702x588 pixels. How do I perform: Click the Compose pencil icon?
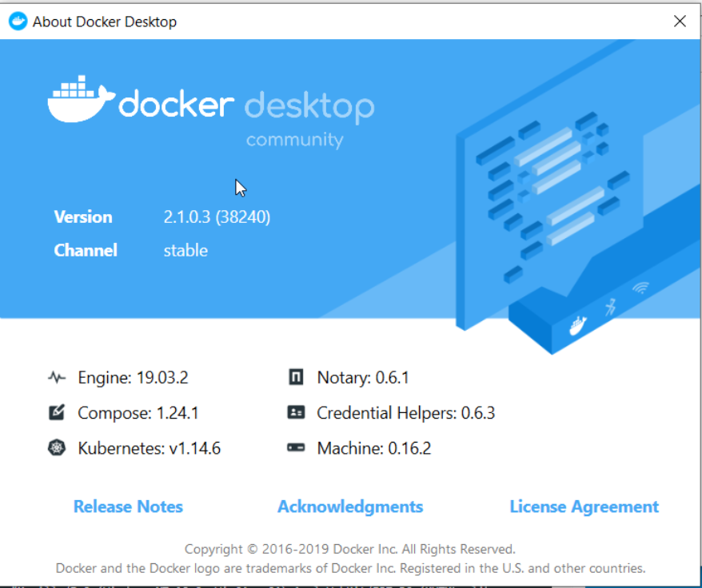pyautogui.click(x=56, y=413)
